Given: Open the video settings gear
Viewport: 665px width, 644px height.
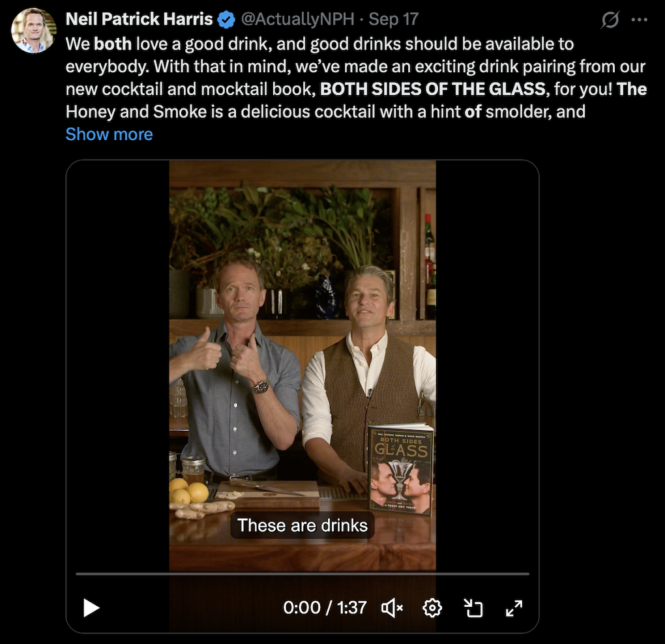Looking at the screenshot, I should click(x=432, y=607).
